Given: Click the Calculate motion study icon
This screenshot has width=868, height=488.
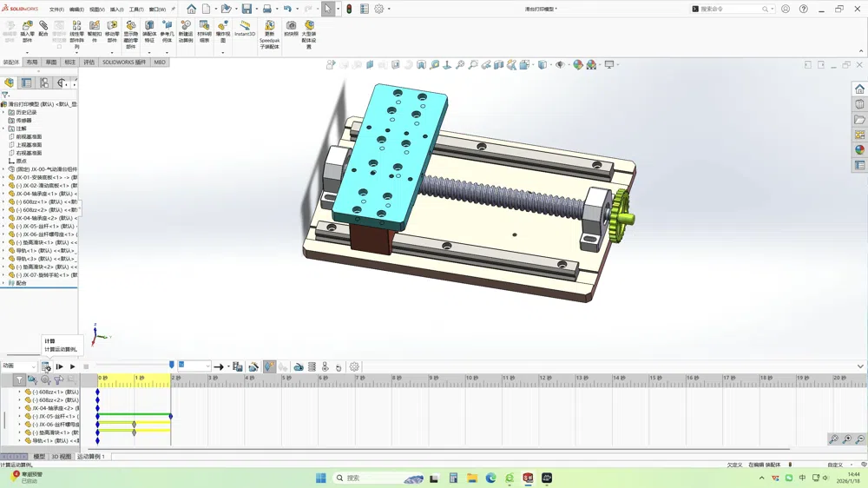Looking at the screenshot, I should click(x=46, y=366).
